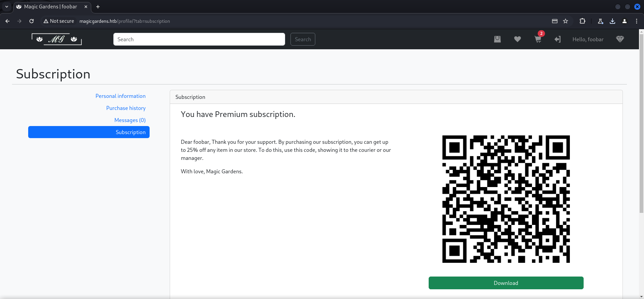The image size is (644, 299).
Task: Expand the tab search dropdown arrow
Action: (7, 7)
